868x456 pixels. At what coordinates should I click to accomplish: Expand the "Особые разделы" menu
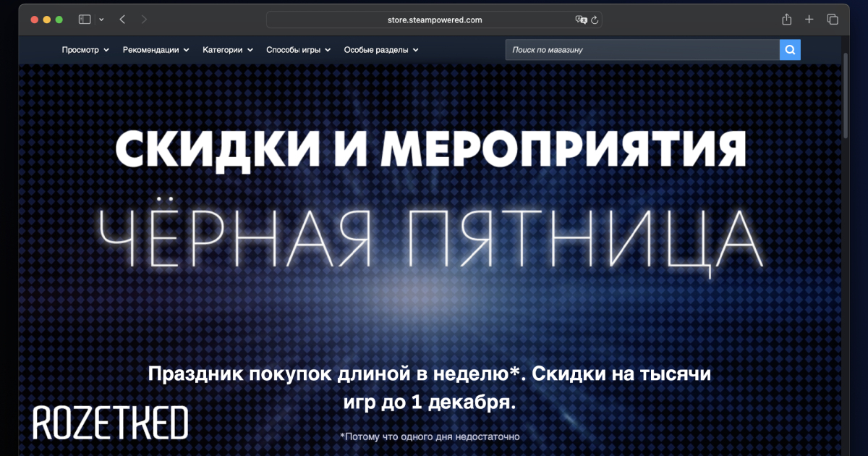(x=381, y=50)
